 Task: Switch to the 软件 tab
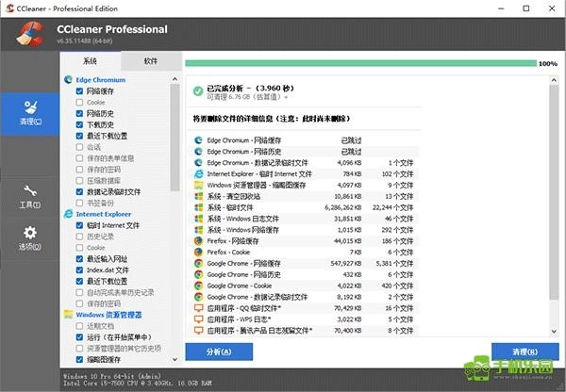point(150,60)
